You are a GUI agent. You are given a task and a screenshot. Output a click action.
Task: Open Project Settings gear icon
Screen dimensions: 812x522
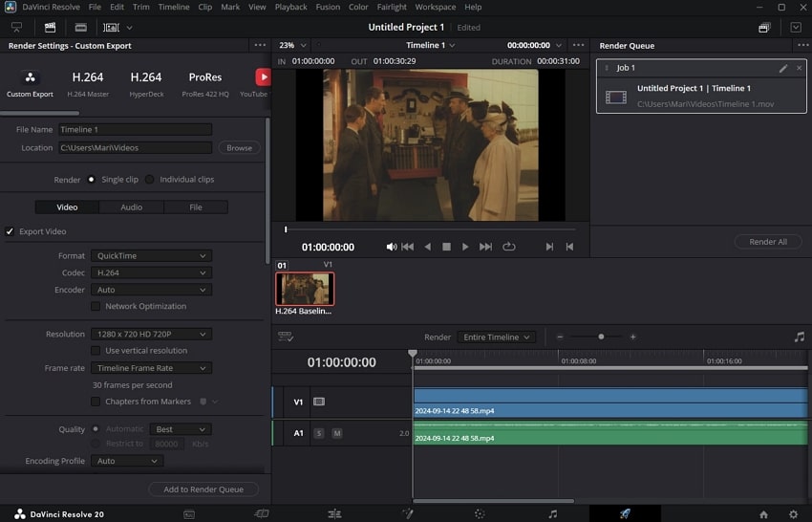[x=793, y=514]
